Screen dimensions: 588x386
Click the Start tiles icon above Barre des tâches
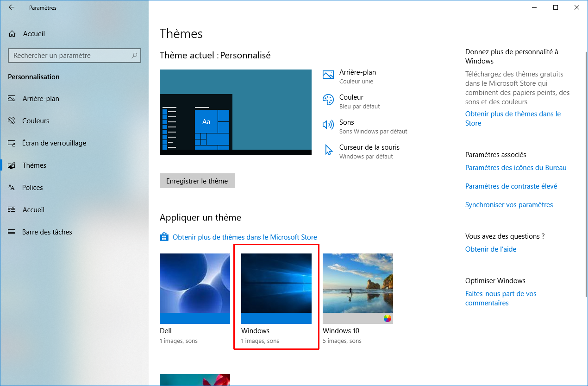point(12,210)
